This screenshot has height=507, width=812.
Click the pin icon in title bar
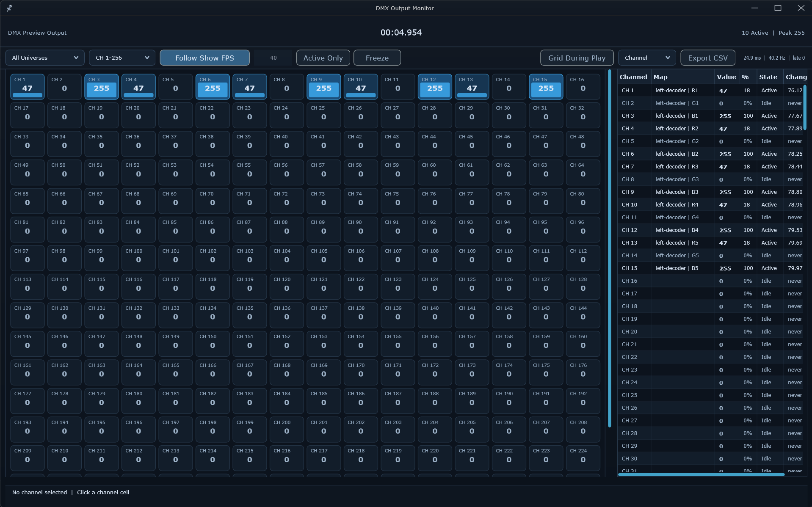click(x=9, y=8)
